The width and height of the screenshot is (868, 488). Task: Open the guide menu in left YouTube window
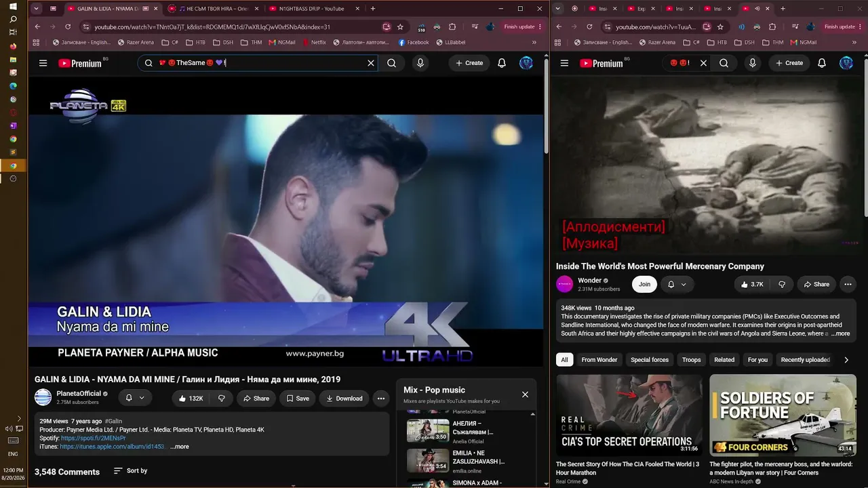(x=43, y=63)
